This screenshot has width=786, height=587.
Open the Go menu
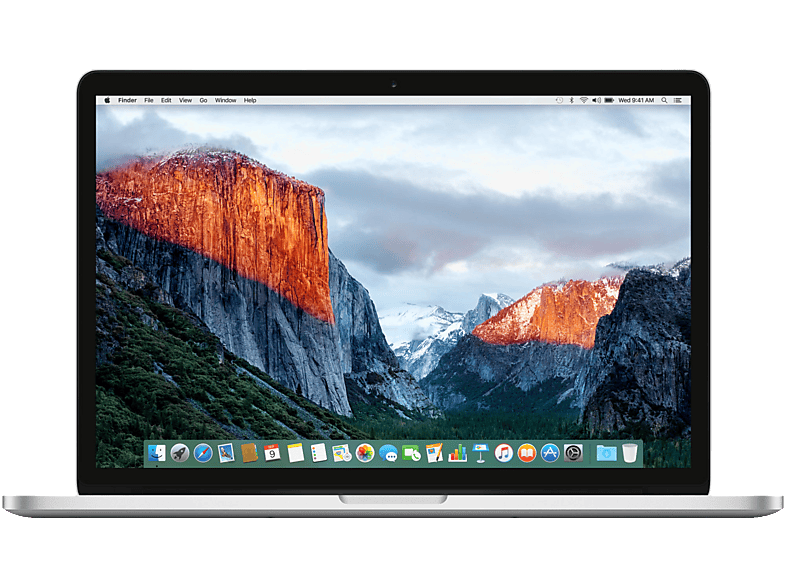203,100
